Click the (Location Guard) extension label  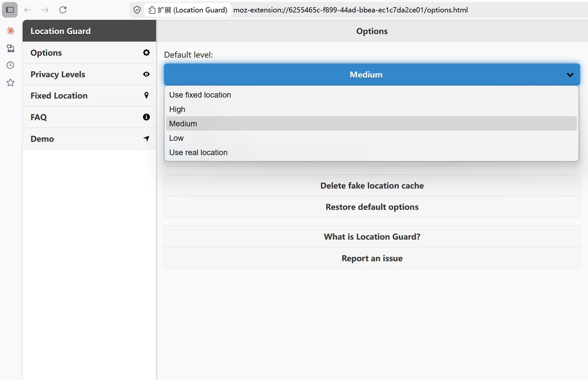[x=200, y=10]
